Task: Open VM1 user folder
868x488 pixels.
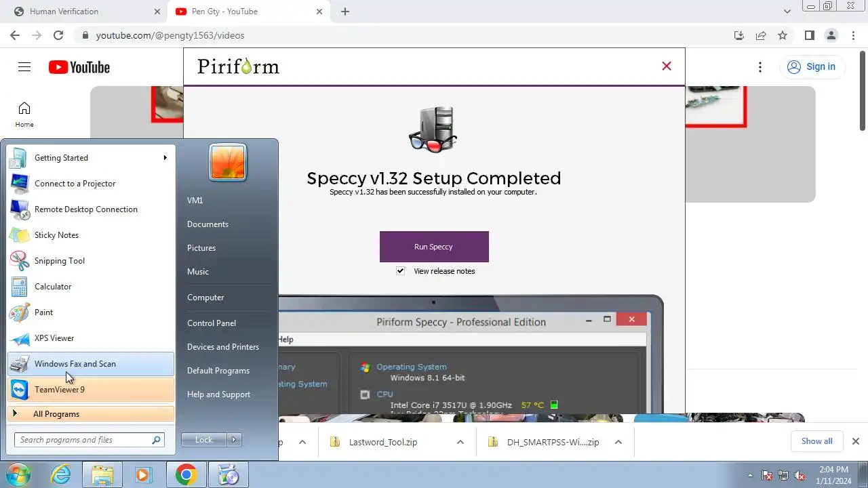Action: pyautogui.click(x=195, y=201)
